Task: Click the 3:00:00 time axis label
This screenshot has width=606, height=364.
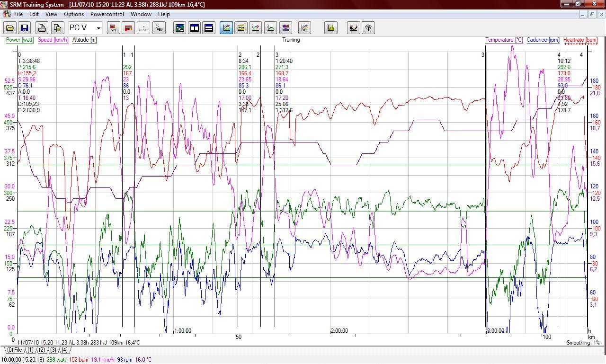Action: [x=496, y=331]
